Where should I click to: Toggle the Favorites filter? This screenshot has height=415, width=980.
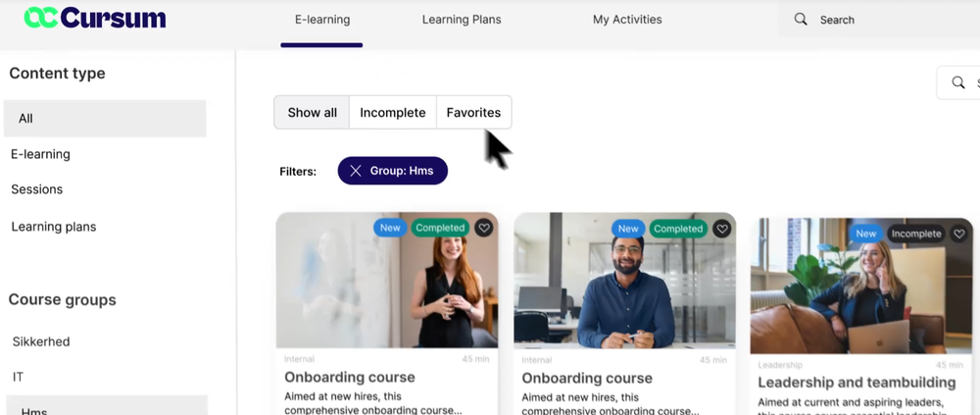coord(473,113)
